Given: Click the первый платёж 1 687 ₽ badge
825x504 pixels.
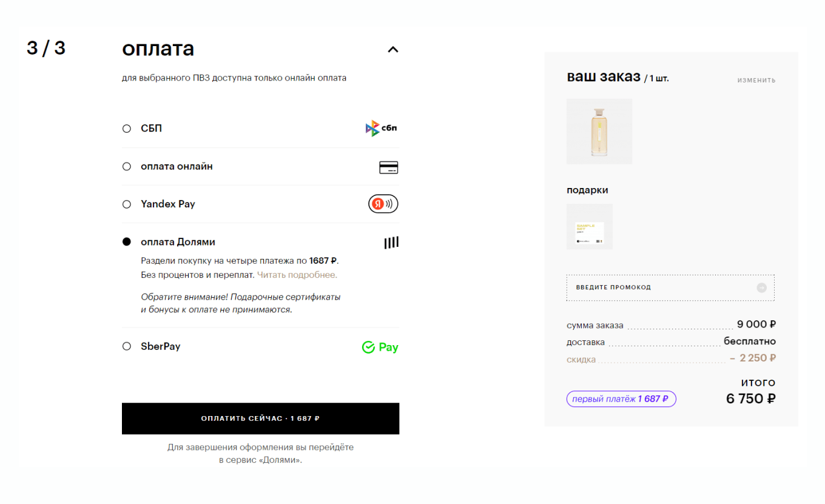Looking at the screenshot, I should [x=621, y=399].
